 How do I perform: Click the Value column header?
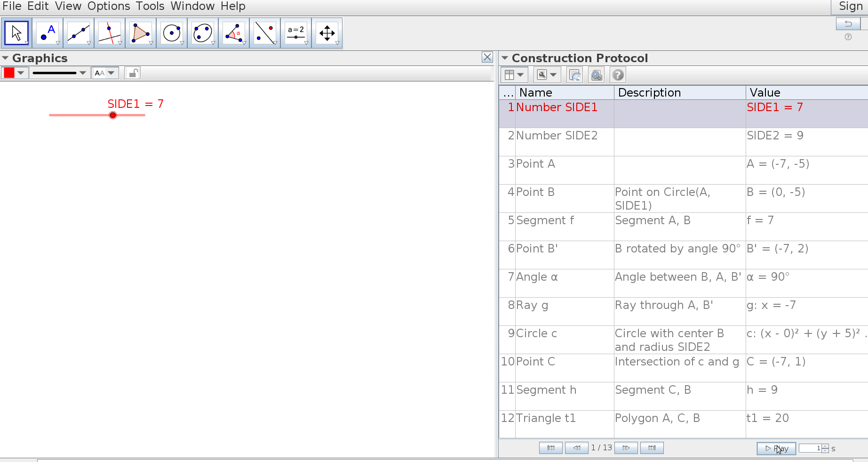(x=807, y=93)
